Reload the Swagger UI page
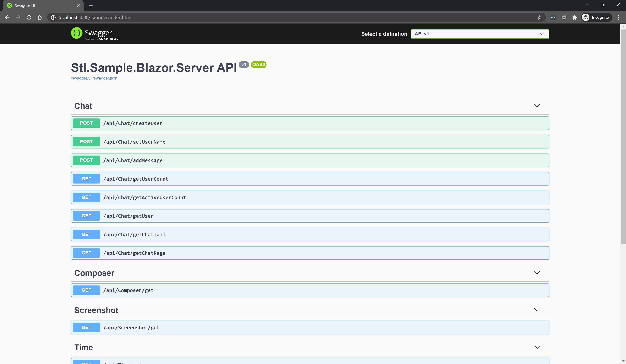Viewport: 626px width, 364px height. tap(29, 17)
